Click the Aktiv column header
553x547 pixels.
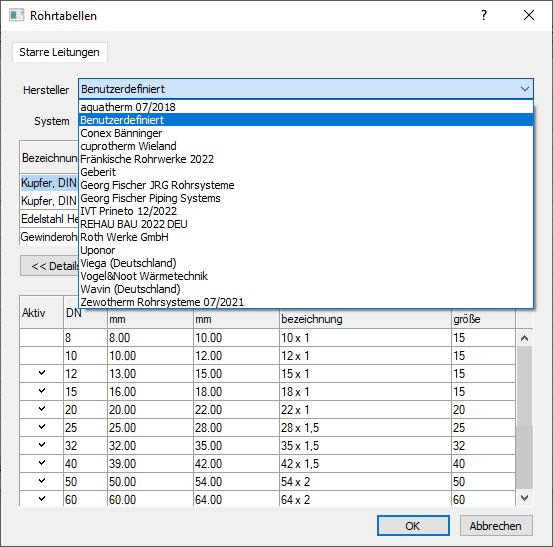(42, 312)
